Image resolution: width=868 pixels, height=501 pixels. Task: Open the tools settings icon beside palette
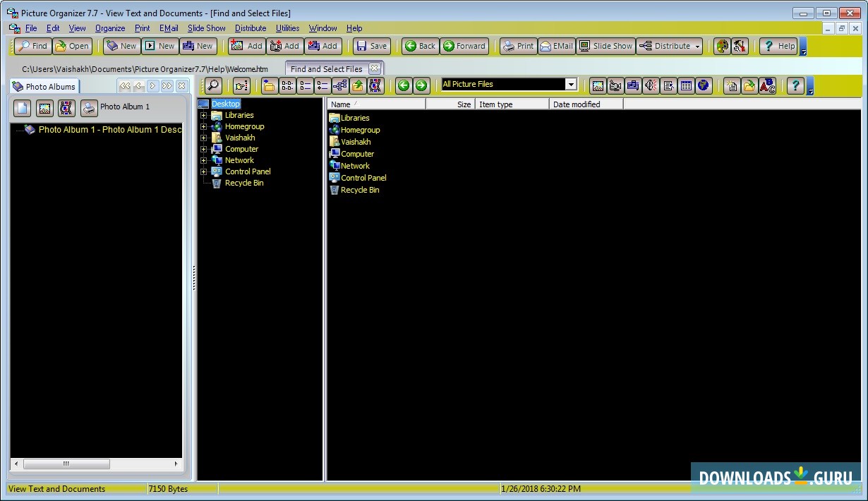(740, 46)
